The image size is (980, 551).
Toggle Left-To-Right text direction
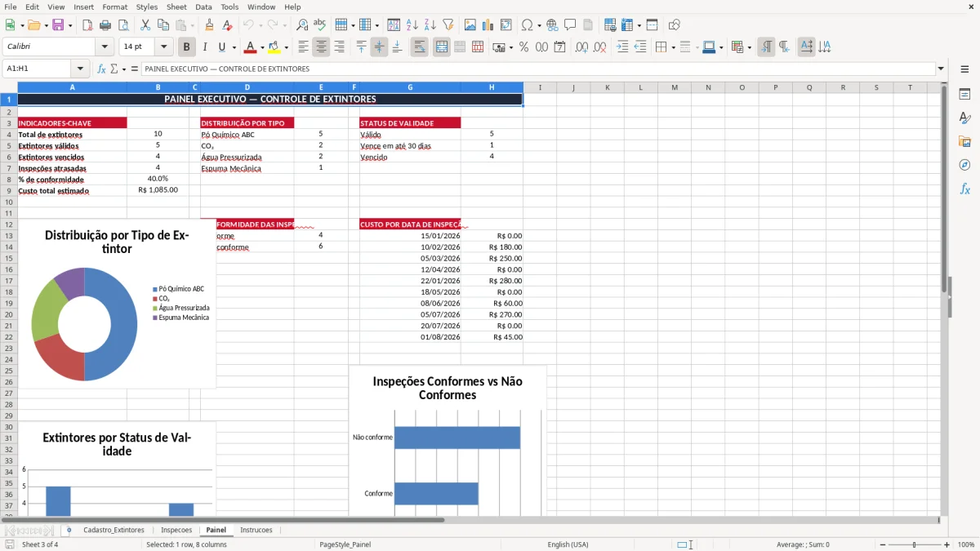(x=766, y=47)
